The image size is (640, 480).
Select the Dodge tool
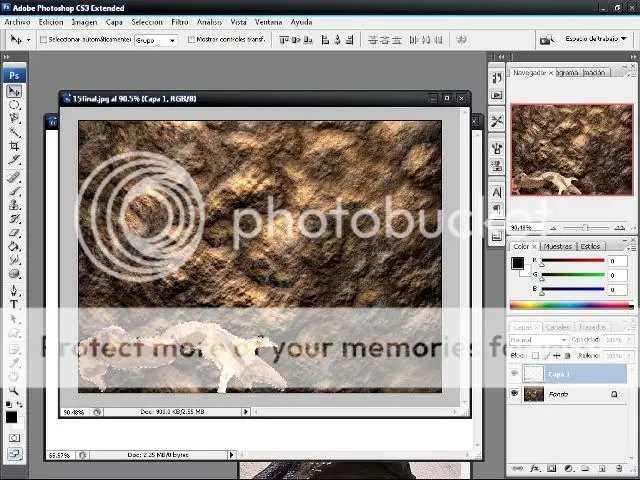click(x=14, y=274)
